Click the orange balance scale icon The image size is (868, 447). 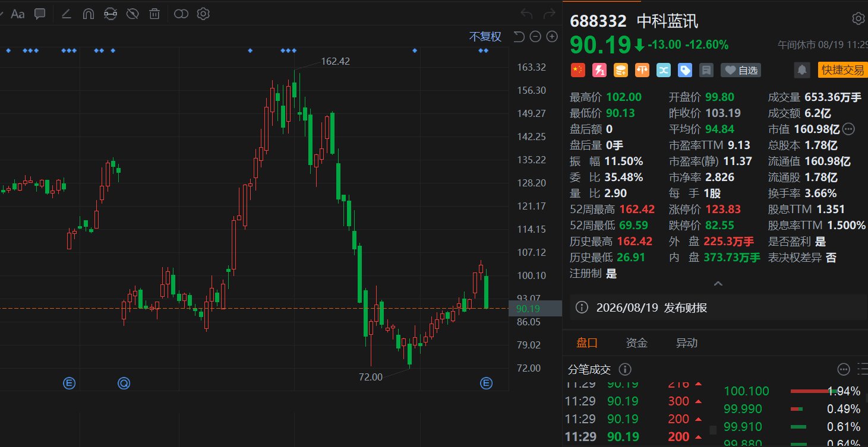coord(642,70)
